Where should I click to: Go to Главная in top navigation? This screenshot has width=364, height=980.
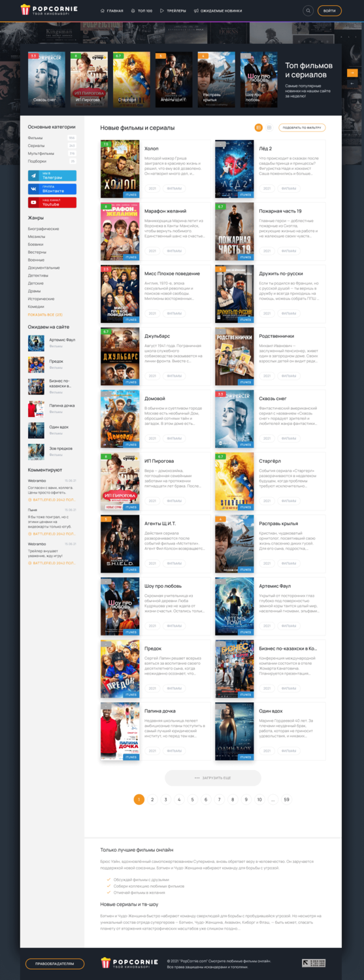pyautogui.click(x=112, y=11)
